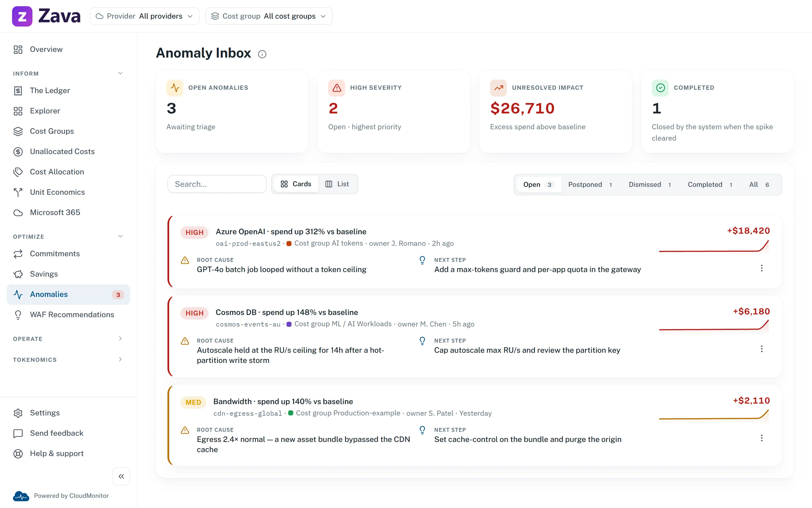Open the Cost group All cost groups dropdown

(269, 16)
